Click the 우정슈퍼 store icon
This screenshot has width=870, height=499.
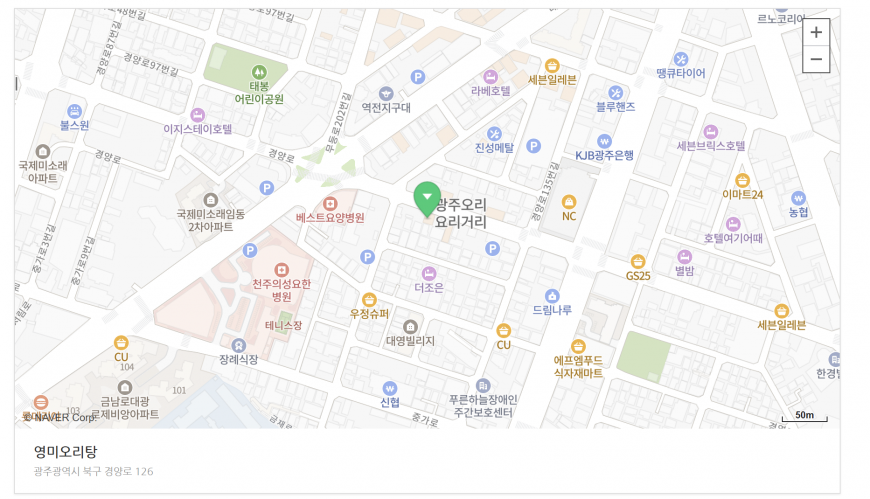pos(370,300)
